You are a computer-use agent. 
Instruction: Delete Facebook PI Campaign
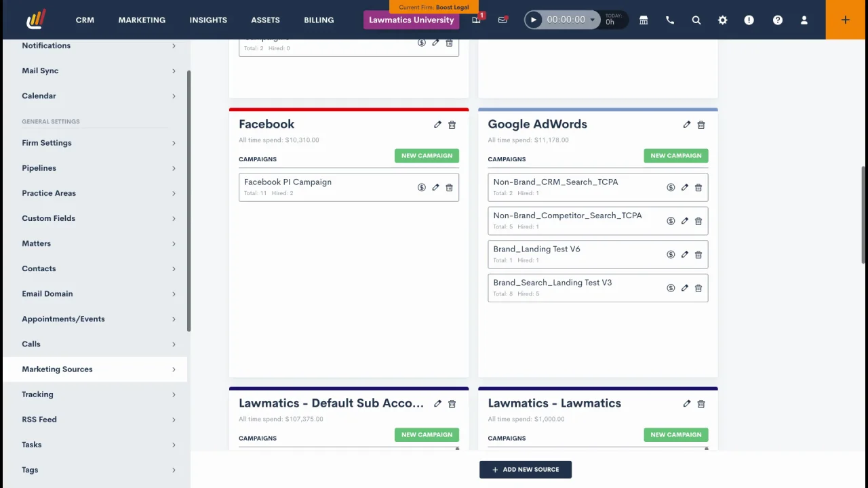coord(449,188)
